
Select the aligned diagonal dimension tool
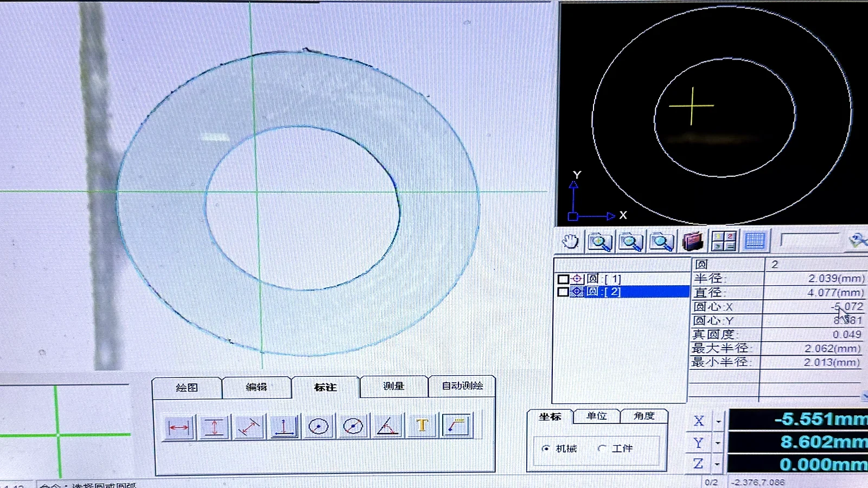click(x=249, y=427)
